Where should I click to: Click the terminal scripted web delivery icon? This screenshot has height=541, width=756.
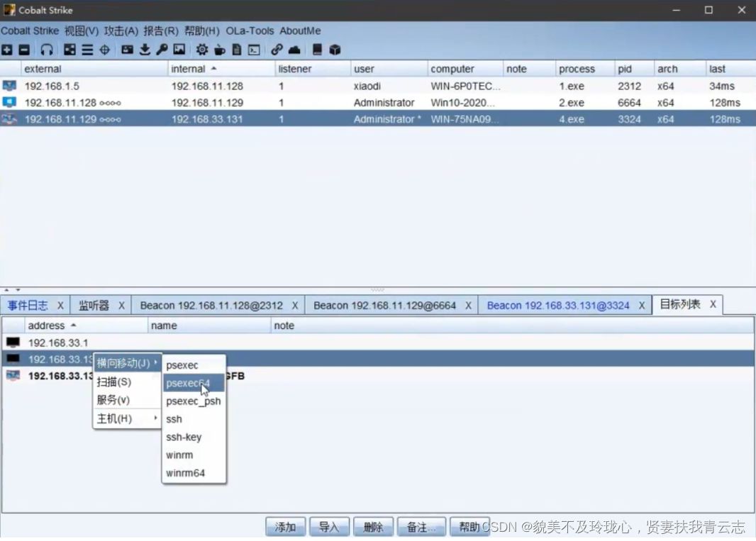254,50
